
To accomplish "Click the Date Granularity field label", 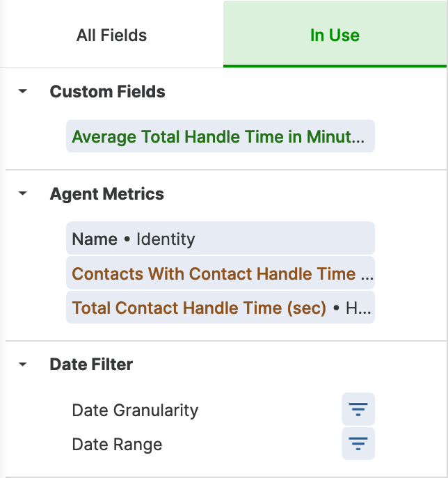I will [x=135, y=411].
